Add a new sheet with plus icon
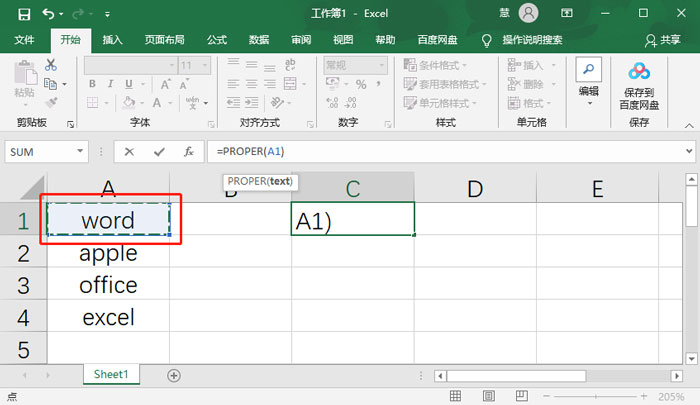Image resolution: width=700 pixels, height=405 pixels. click(174, 375)
